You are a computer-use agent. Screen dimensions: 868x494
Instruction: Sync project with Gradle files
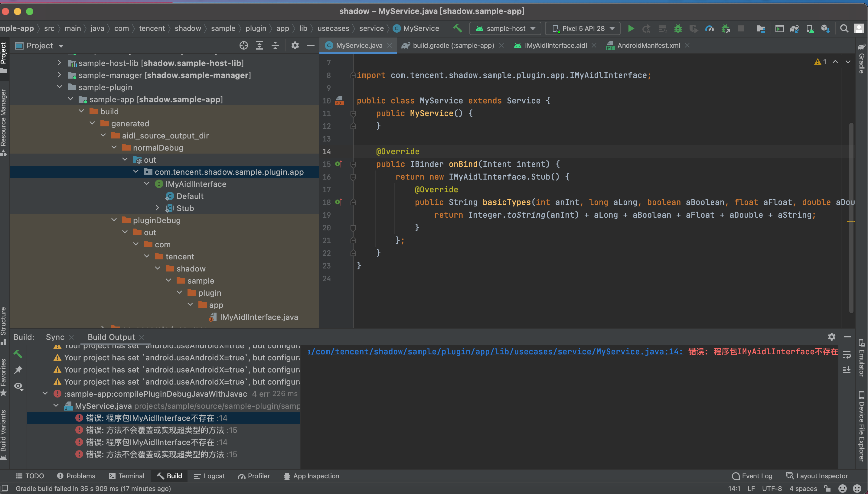795,28
